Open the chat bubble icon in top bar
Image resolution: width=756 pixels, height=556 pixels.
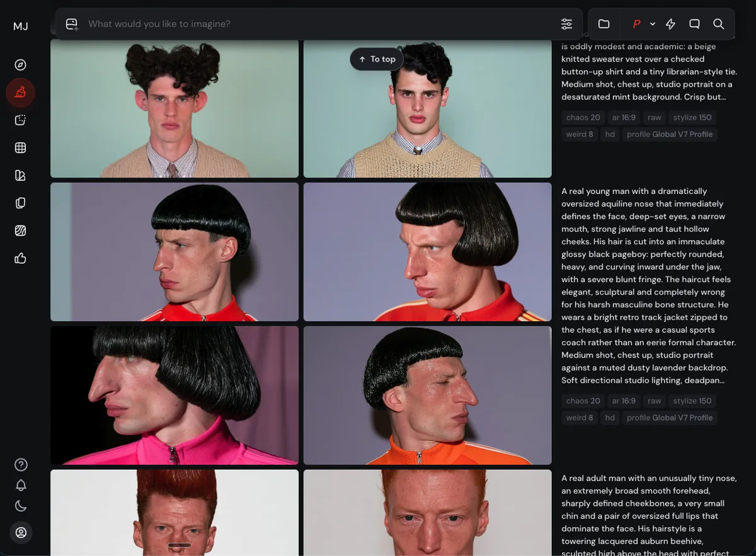click(x=694, y=24)
